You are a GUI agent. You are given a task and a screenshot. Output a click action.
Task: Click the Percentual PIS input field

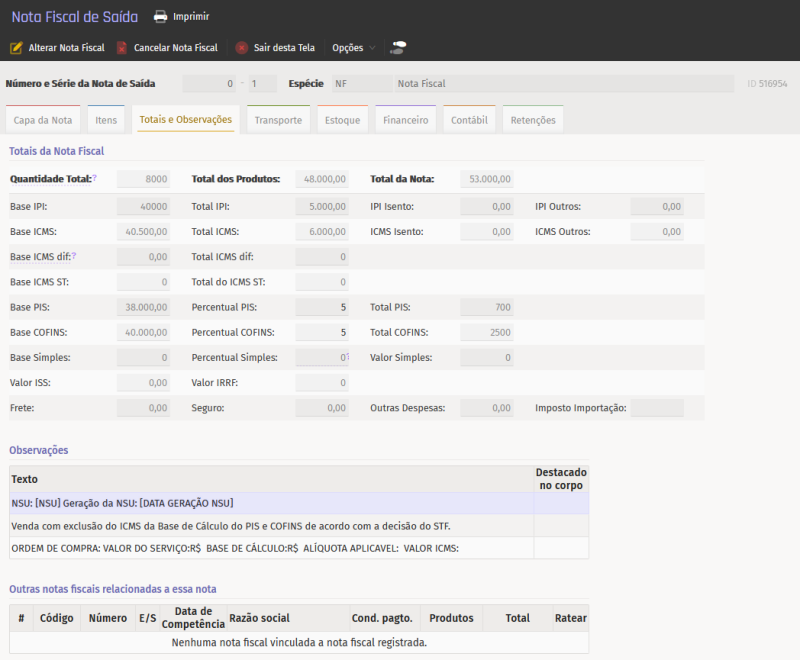pyautogui.click(x=322, y=307)
